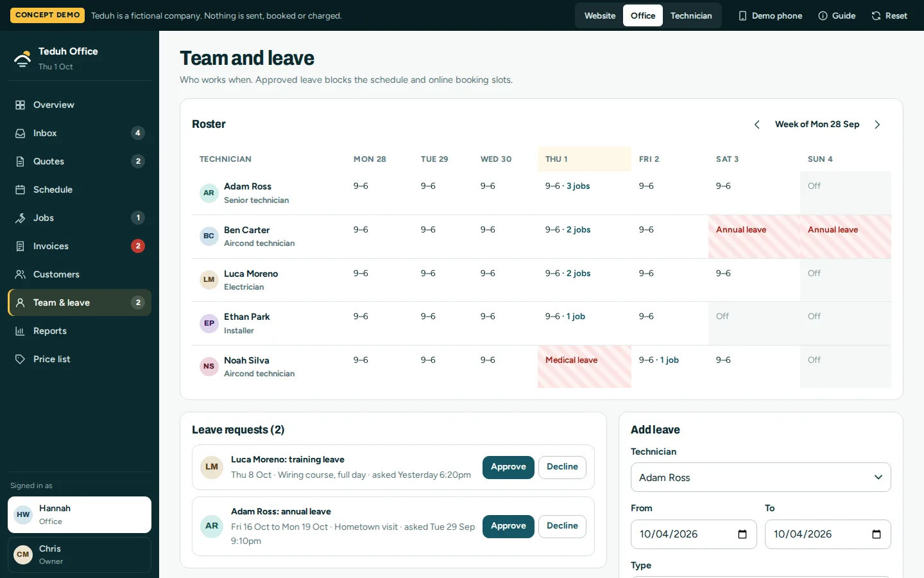Click the Invoices receipt icon
Image resolution: width=924 pixels, height=578 pixels.
[x=21, y=246]
